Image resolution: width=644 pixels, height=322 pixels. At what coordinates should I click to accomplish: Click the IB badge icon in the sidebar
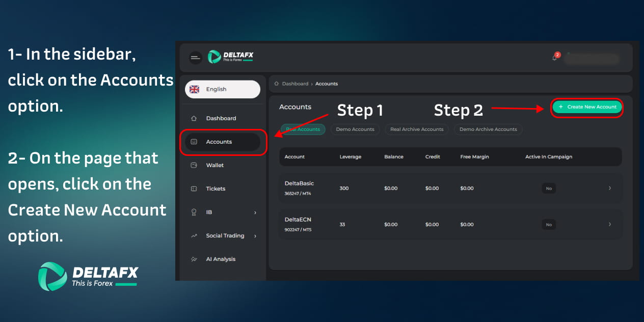tap(194, 212)
